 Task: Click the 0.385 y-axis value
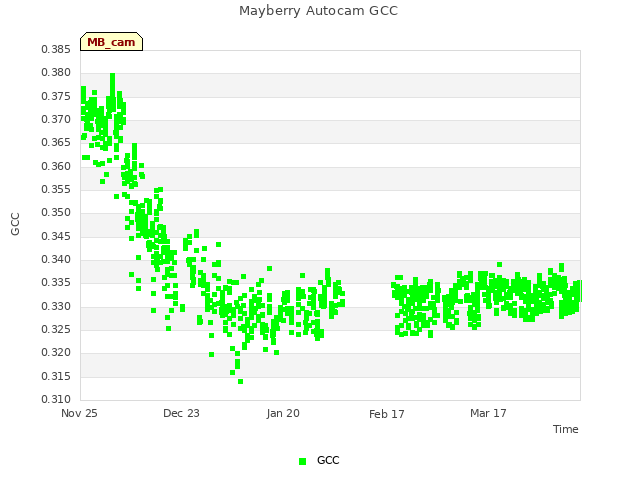point(56,50)
